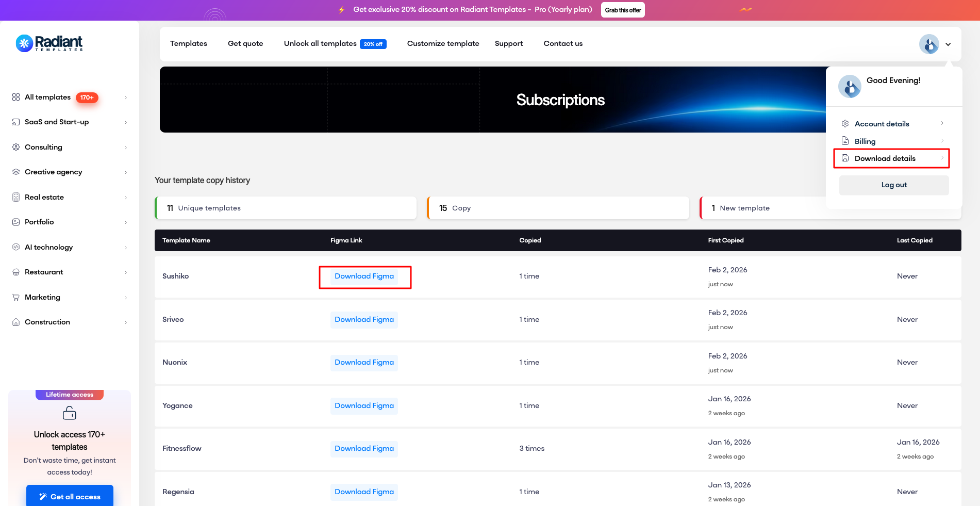Viewport: 980px width, 506px height.
Task: Click the Marketing cart icon
Action: pos(16,297)
